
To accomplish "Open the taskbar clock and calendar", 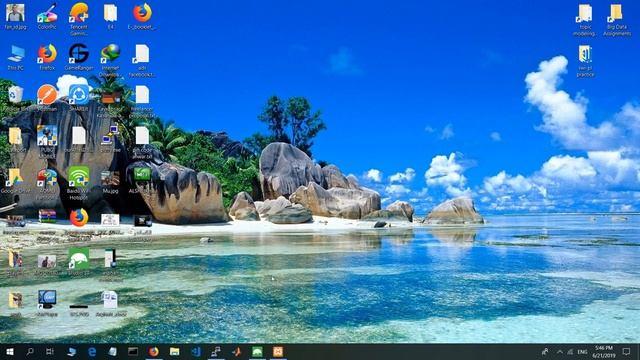I will pyautogui.click(x=604, y=351).
